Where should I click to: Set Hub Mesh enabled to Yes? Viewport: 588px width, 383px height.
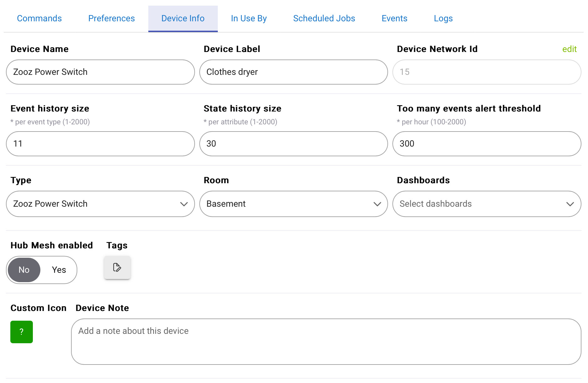[x=59, y=270]
